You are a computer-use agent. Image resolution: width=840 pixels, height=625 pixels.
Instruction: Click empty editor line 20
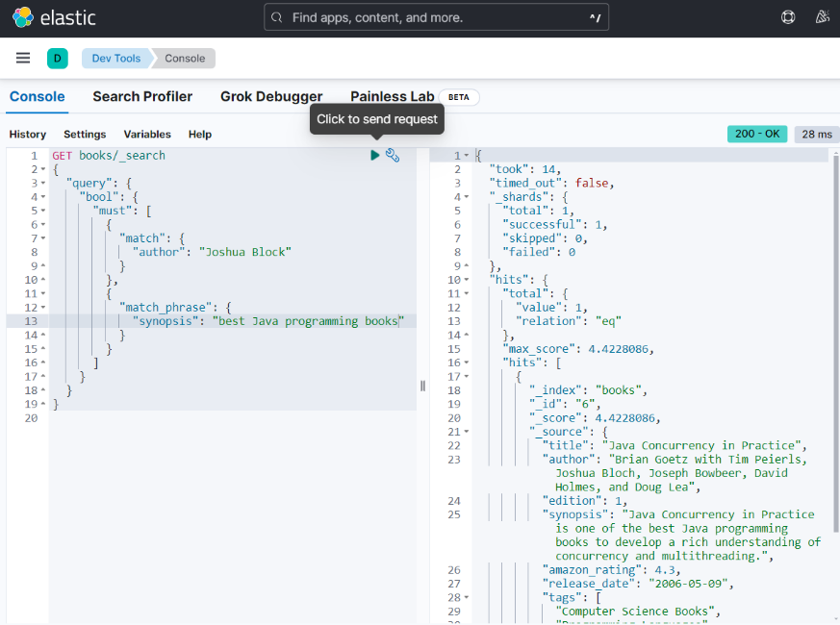[233, 418]
